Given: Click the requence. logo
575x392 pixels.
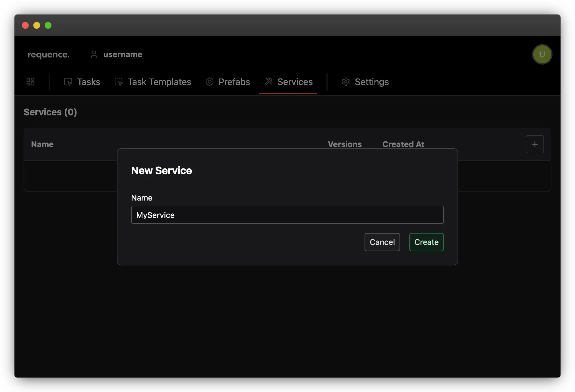Looking at the screenshot, I should tap(49, 54).
